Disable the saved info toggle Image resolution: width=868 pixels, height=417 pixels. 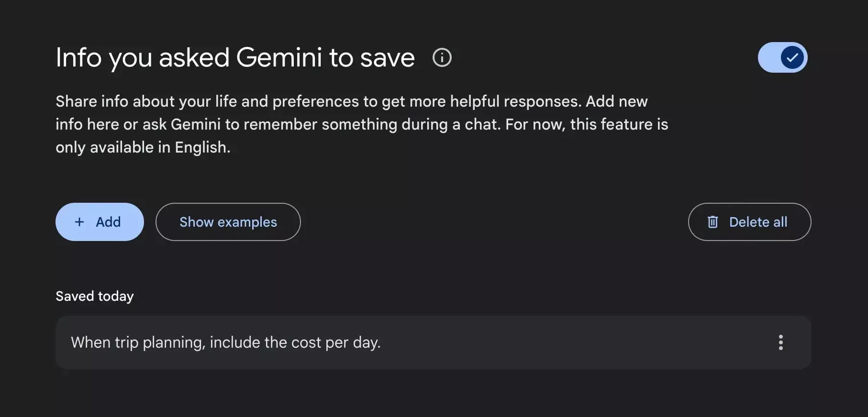[782, 57]
